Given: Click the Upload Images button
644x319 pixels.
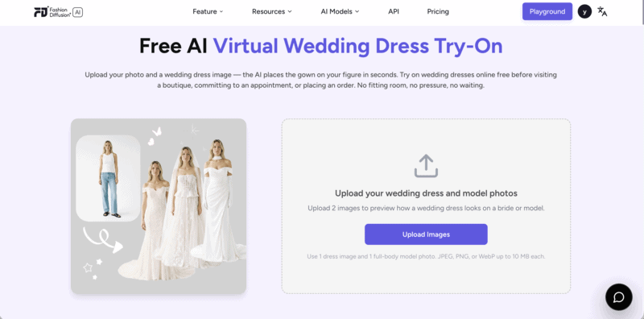Looking at the screenshot, I should (426, 234).
